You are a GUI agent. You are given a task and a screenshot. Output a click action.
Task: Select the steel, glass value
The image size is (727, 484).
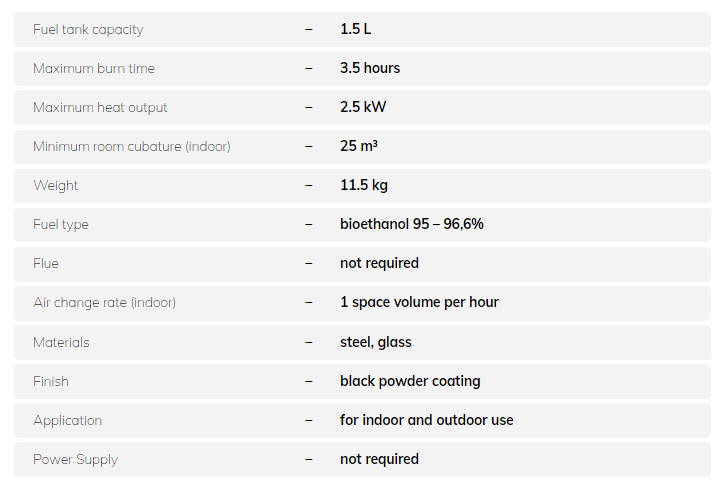(376, 342)
